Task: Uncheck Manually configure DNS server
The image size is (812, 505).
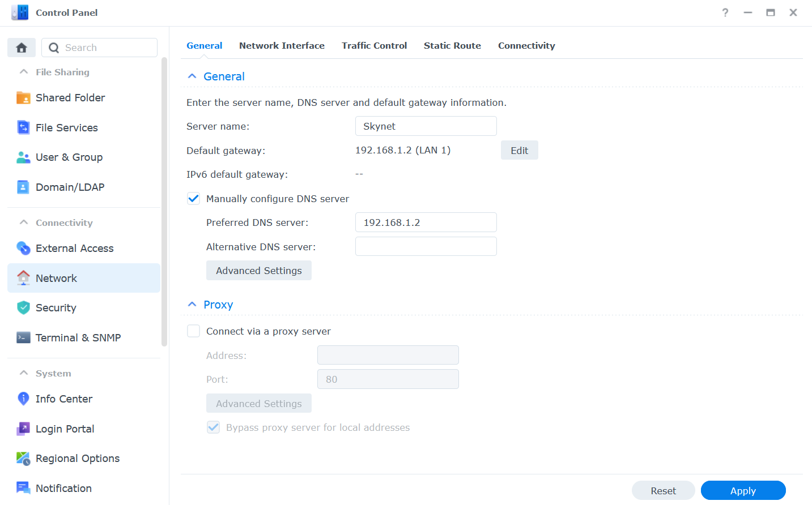Action: [193, 198]
